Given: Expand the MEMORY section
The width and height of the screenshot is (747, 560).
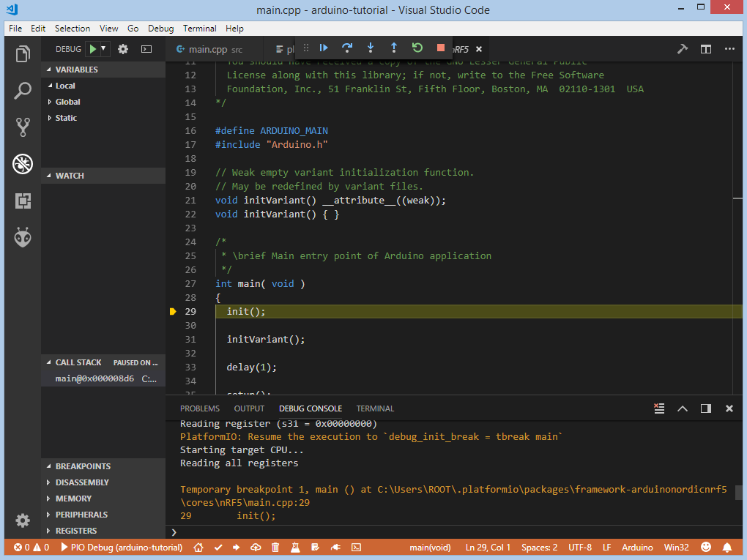Looking at the screenshot, I should (103, 499).
